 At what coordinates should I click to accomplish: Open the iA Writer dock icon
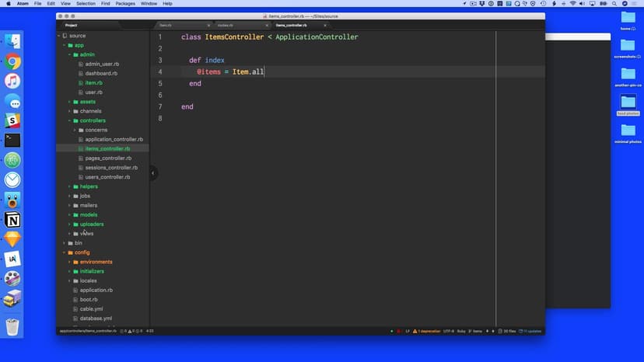(12, 259)
